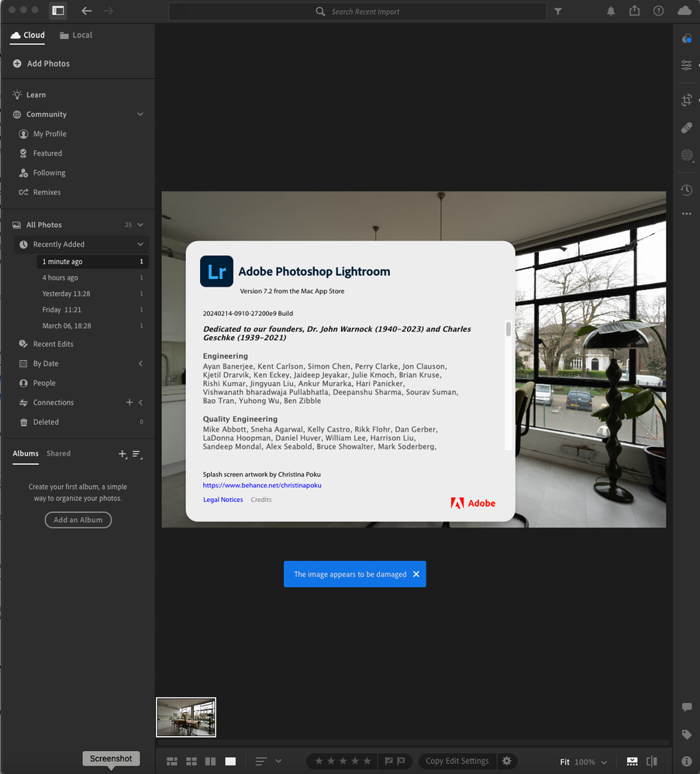Viewport: 700px width, 774px height.
Task: Switch to the Shared albums tab
Action: point(58,453)
